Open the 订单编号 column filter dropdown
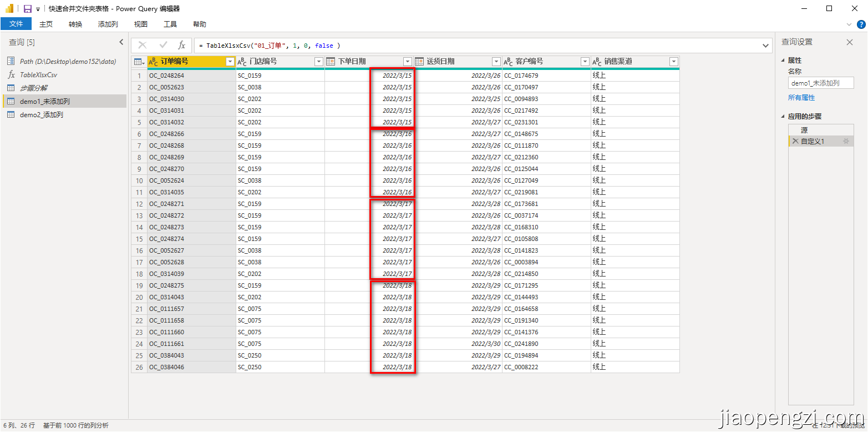The image size is (868, 432). [230, 62]
